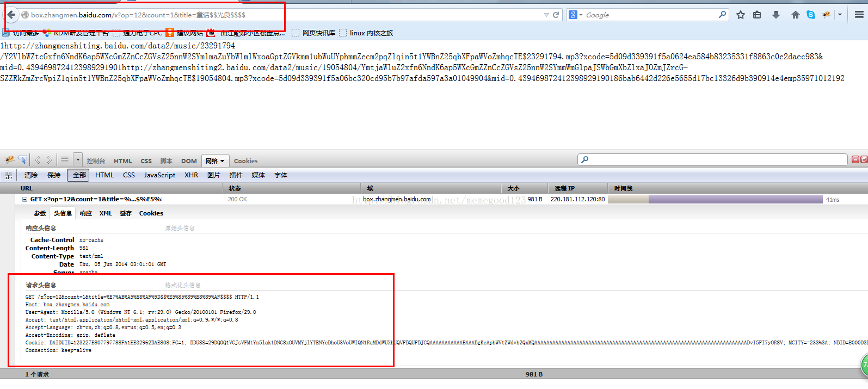Click the request timeline bar
This screenshot has height=389, width=868.
[715, 200]
